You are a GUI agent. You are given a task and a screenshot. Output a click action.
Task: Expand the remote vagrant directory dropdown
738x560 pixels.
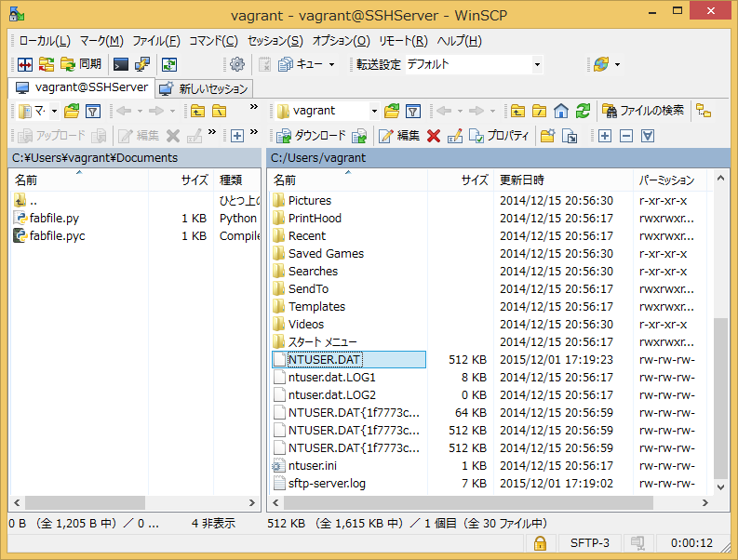[x=374, y=112]
